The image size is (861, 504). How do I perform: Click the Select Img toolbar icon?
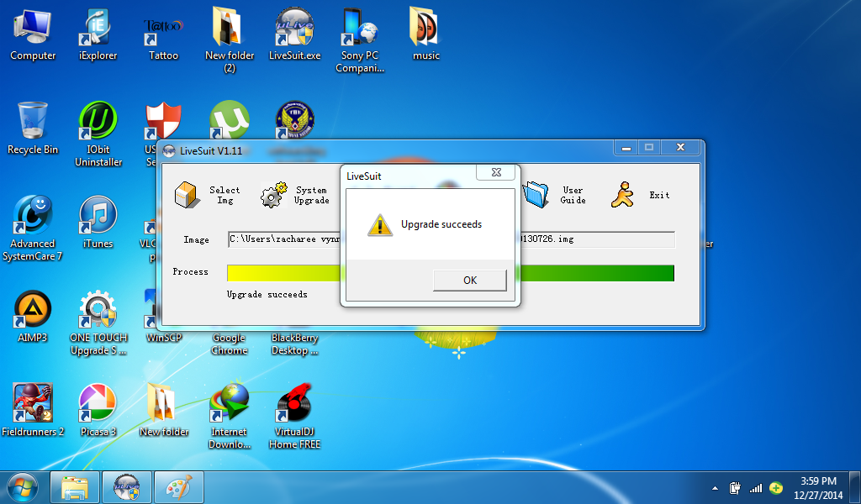coord(188,195)
